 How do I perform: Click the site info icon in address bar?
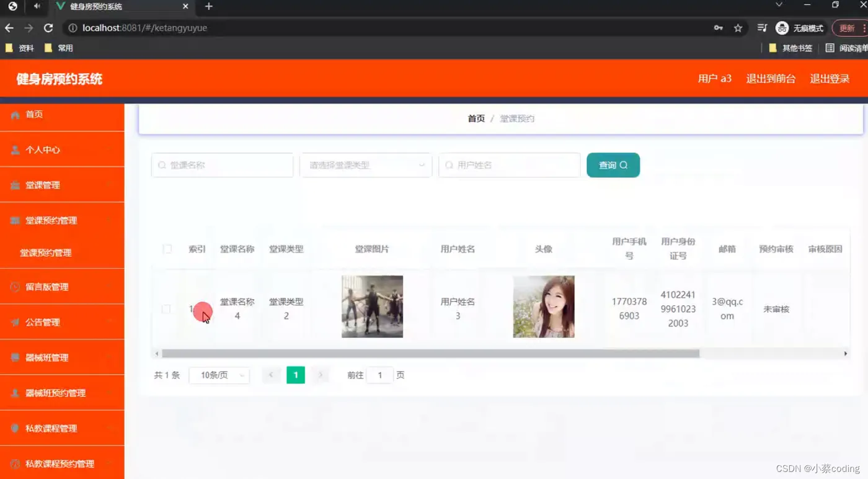click(x=73, y=28)
